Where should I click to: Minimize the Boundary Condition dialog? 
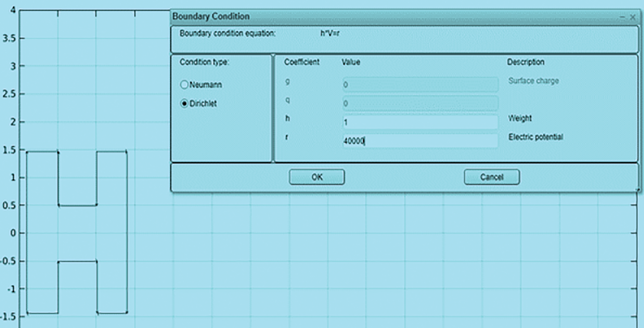pos(622,17)
